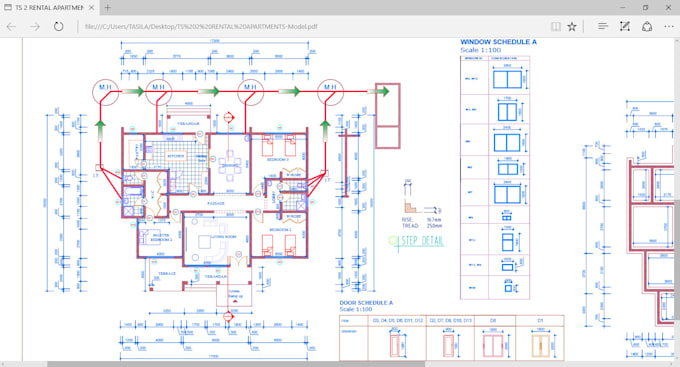Viewport: 680px width, 367px height.
Task: Click the D1 column header in door schedule
Action: pyautogui.click(x=540, y=321)
